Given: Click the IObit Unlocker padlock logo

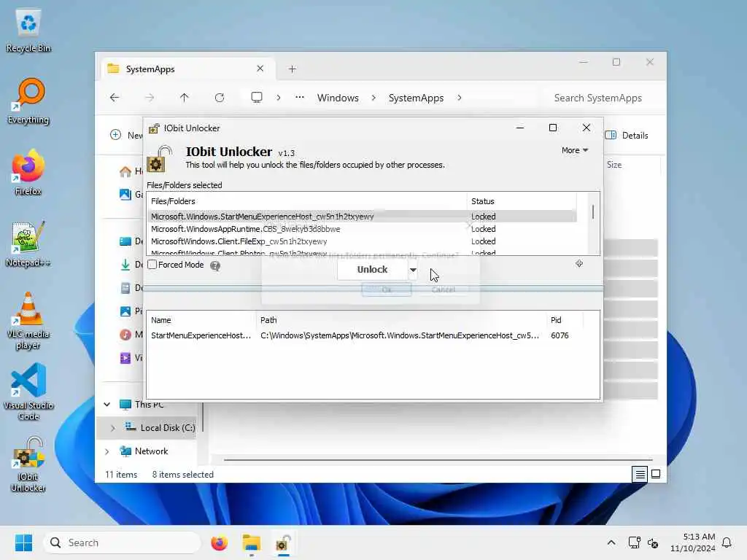Looking at the screenshot, I should 160,158.
